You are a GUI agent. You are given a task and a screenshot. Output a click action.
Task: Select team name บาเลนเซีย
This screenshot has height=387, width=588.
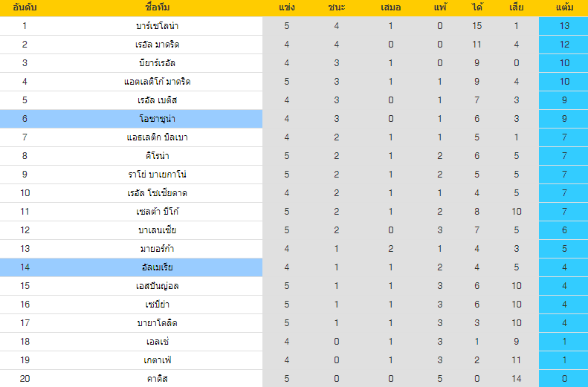(158, 230)
